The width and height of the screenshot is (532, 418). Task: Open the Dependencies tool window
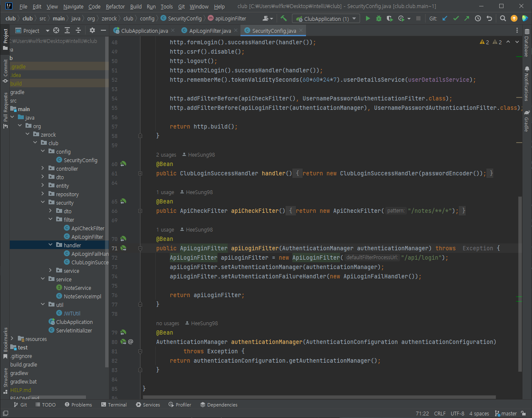pyautogui.click(x=219, y=405)
